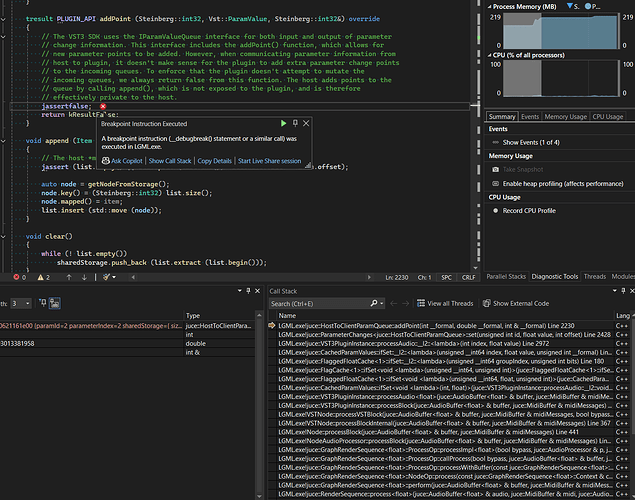635x500 pixels.
Task: Click the Call Stack forward navigation arrow
Action: point(405,303)
